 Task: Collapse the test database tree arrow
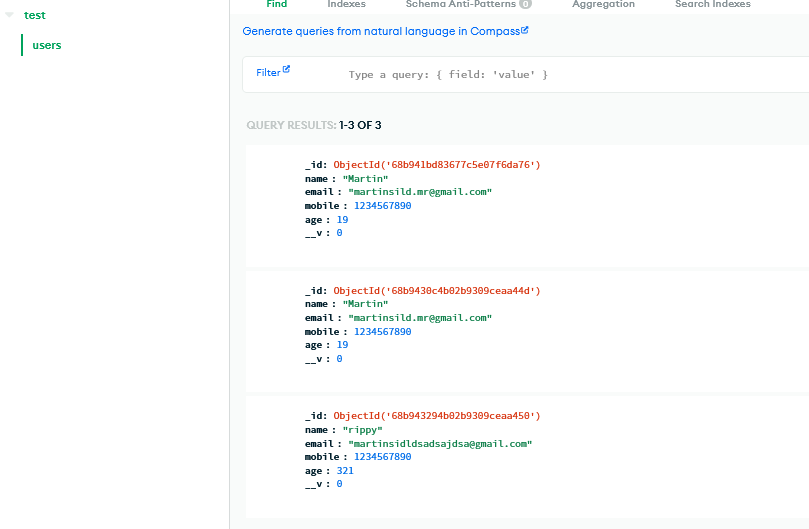tap(9, 15)
